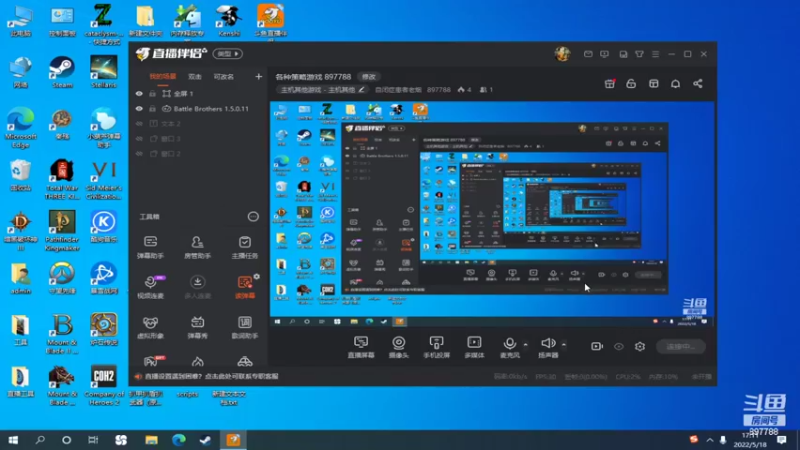
Task: Add 直播屏幕 screen capture source
Action: tap(361, 347)
